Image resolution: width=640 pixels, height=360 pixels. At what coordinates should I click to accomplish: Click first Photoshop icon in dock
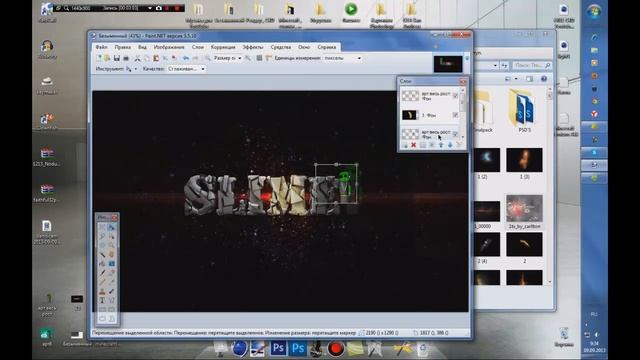(278, 348)
